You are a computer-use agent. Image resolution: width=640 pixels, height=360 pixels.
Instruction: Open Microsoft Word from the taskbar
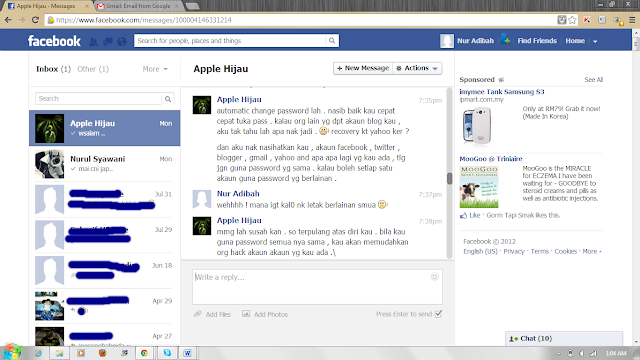pyautogui.click(x=187, y=353)
